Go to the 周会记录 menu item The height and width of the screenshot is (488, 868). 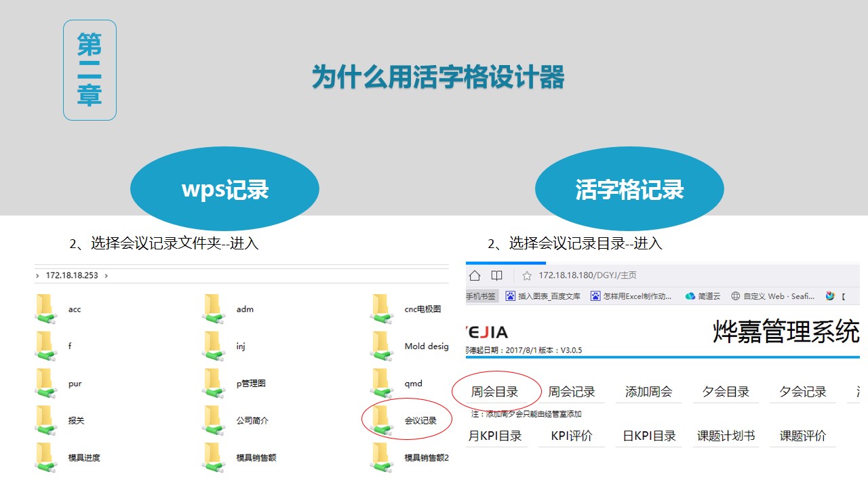pos(572,392)
